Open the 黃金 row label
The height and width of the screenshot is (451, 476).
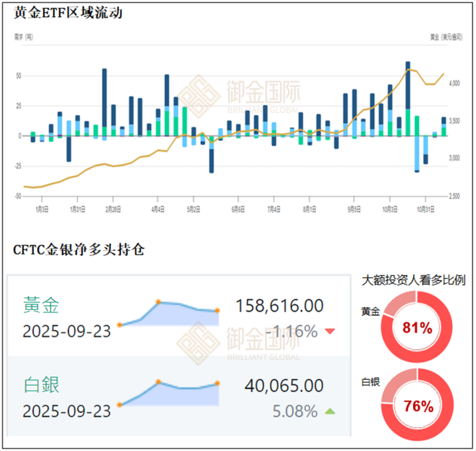(41, 305)
